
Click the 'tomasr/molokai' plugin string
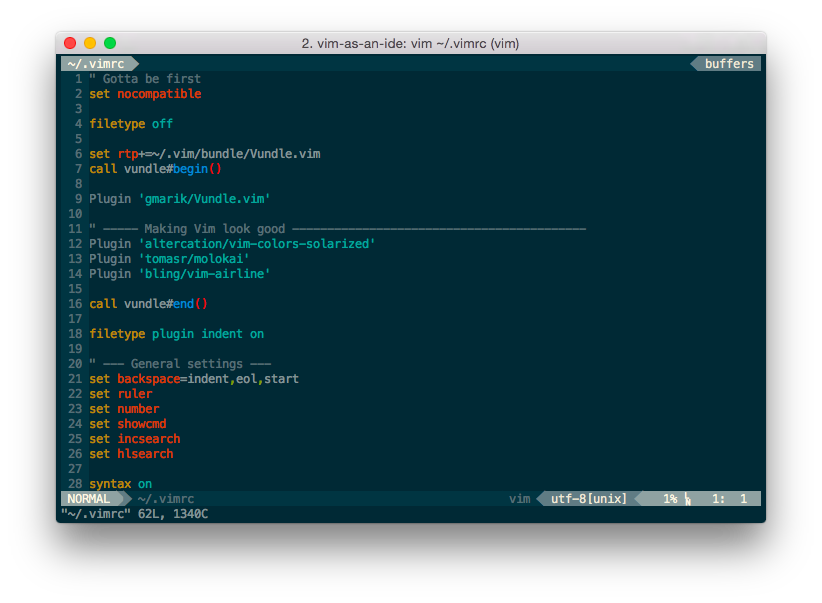(194, 259)
